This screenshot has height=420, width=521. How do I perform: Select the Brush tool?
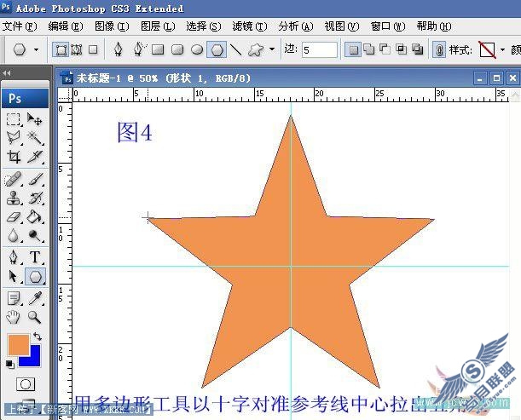[35, 179]
